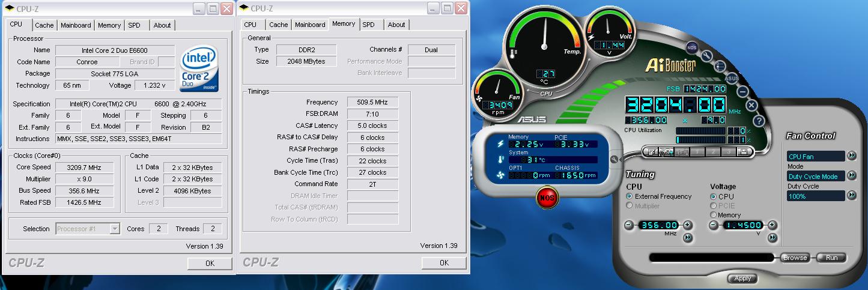The image size is (868, 290).
Task: Minimize AiBooster with the round minus icon
Action: point(742,92)
